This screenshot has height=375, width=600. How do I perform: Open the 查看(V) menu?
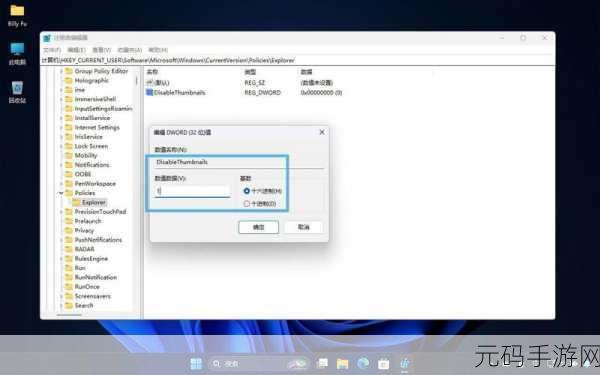(101, 50)
